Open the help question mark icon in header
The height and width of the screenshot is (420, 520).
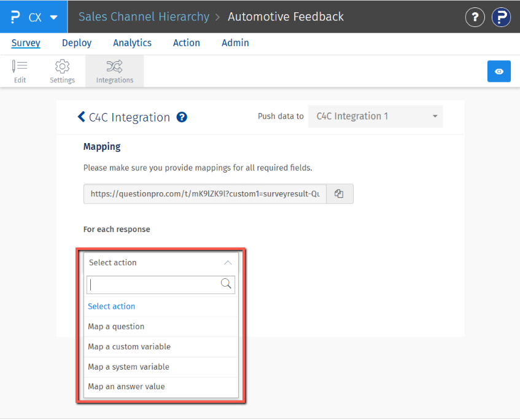475,17
